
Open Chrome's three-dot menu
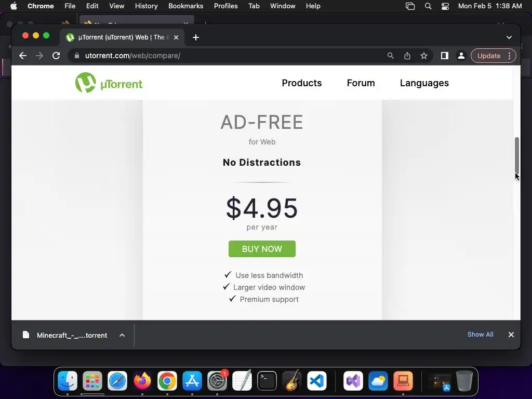(509, 56)
